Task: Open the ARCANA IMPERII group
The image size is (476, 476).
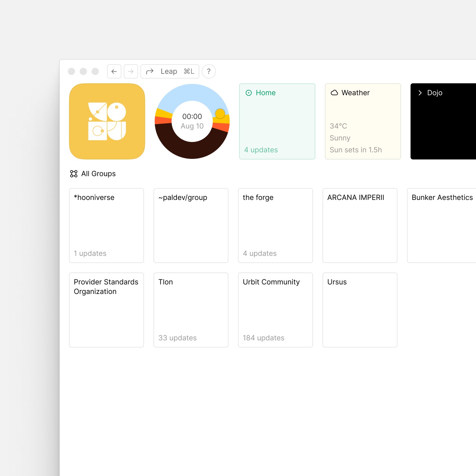Action: coord(360,225)
